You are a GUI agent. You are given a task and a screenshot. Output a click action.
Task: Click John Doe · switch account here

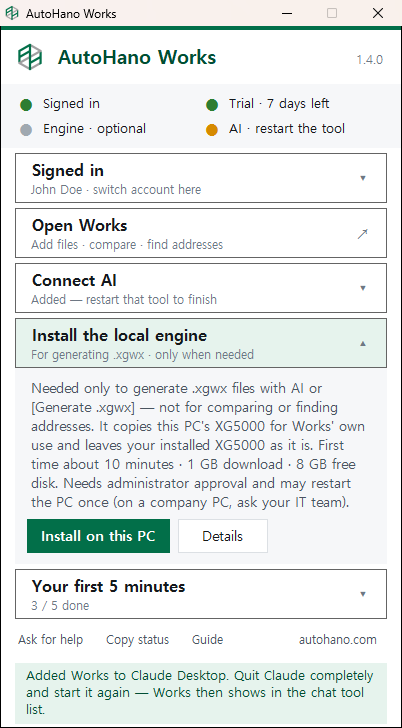116,190
